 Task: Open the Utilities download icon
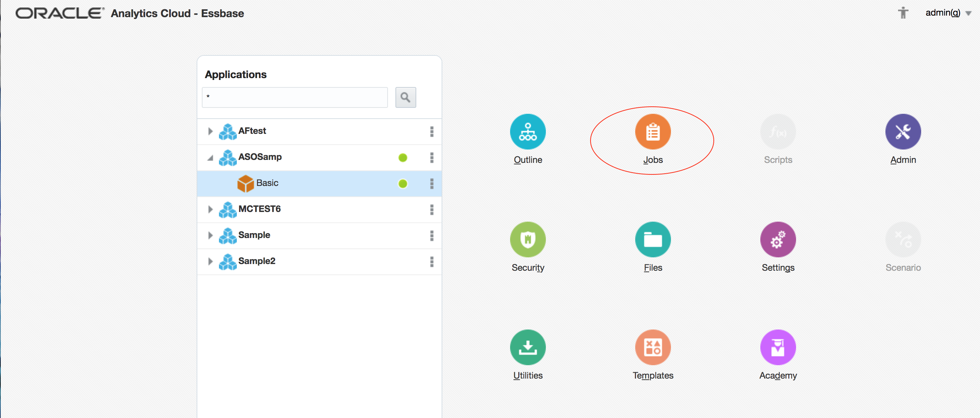click(x=528, y=347)
